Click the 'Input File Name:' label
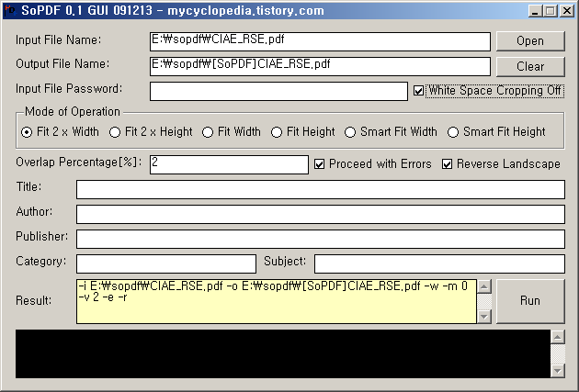This screenshot has height=392, width=579. pos(58,39)
